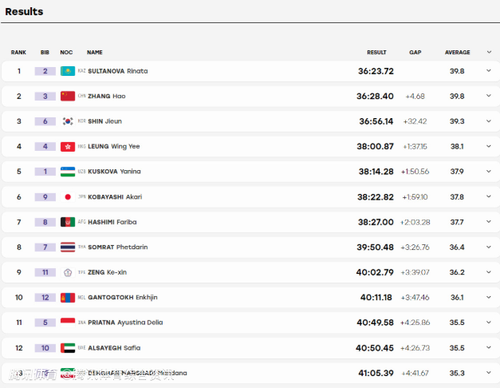Screen dimensions: 500x388
Task: Click the Kazakhstan flag beside SULTANOVA Rinata
Action: pyautogui.click(x=68, y=71)
